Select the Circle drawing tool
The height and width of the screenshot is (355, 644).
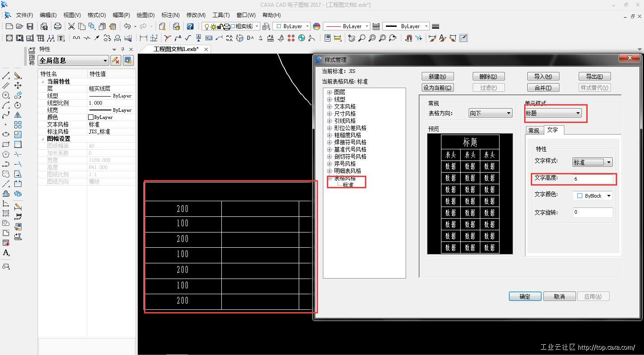coord(6,95)
